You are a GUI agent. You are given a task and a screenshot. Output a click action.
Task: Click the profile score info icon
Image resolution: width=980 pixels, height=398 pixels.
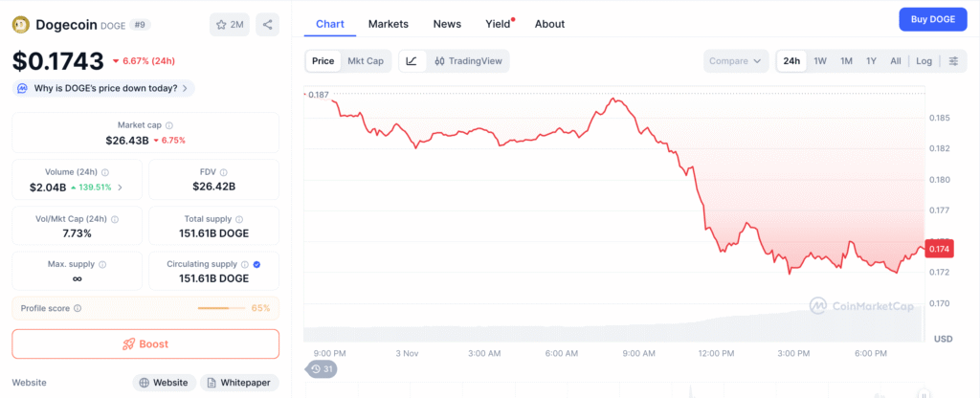78,308
